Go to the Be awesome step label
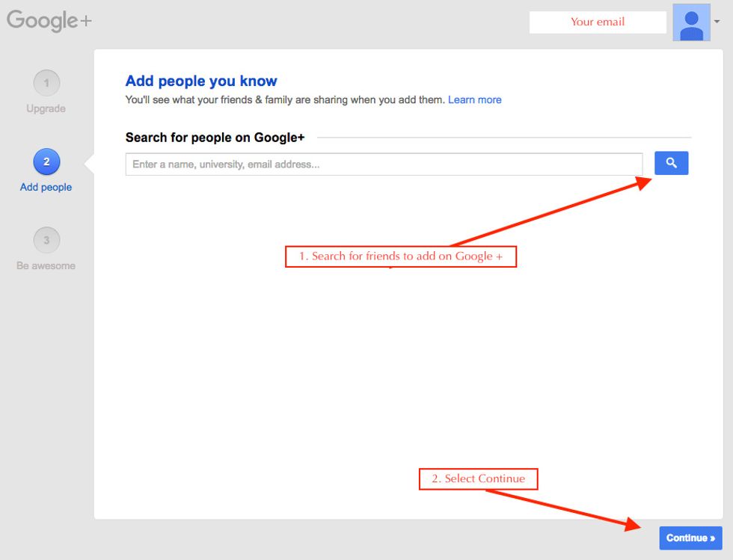733x560 pixels. [46, 265]
